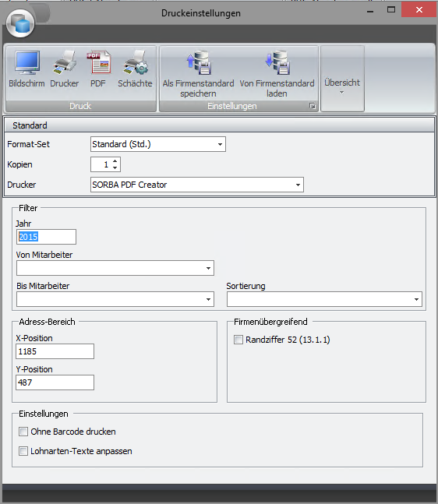Toggle the Lohnarten-Texte anpassen checkbox

(23, 451)
